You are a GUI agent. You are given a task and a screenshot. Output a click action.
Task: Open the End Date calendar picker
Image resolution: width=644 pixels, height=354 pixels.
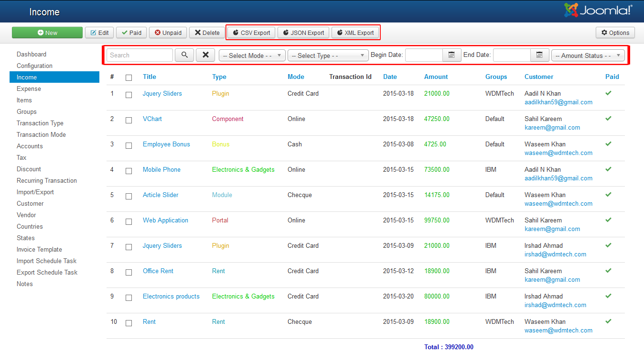(x=539, y=55)
